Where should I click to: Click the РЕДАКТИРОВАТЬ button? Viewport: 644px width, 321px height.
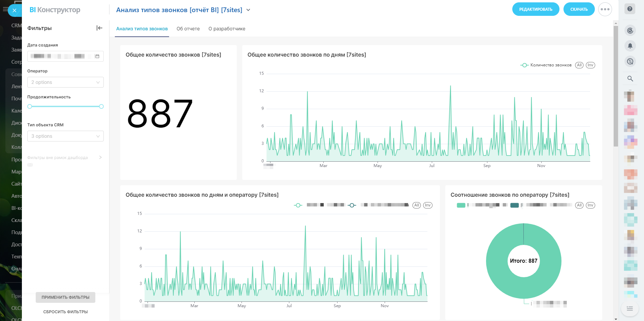click(536, 9)
